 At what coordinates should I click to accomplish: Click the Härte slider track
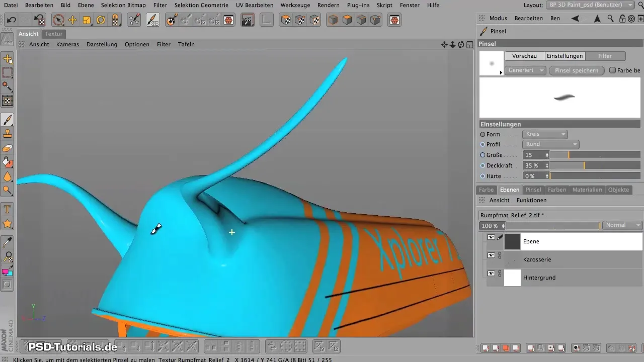[x=596, y=176]
